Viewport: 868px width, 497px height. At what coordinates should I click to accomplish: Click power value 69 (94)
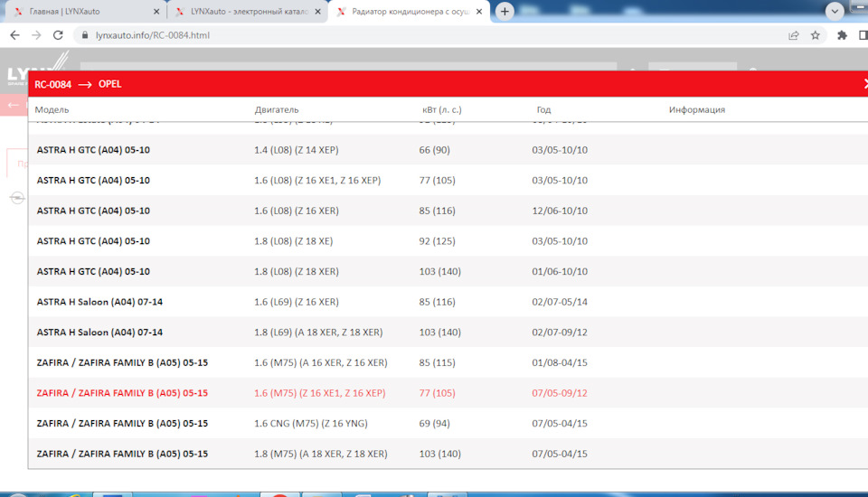click(x=435, y=424)
